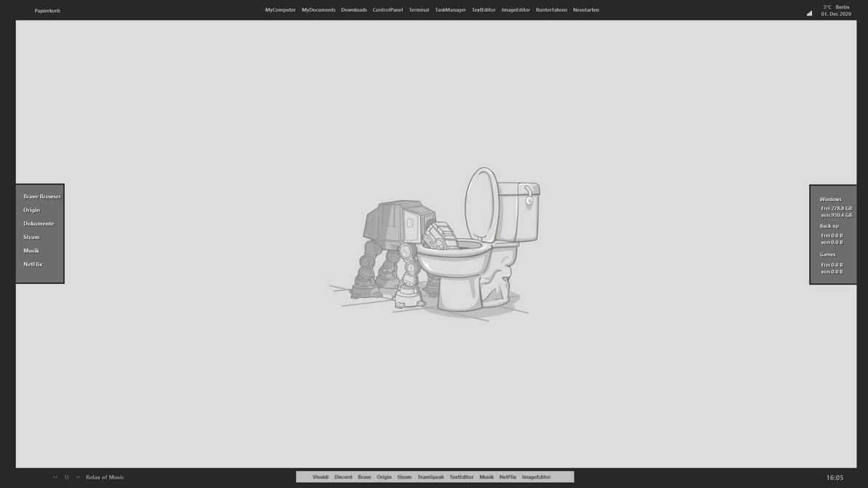Open the Dokumente folder
This screenshot has height=488, width=868.
(39, 223)
